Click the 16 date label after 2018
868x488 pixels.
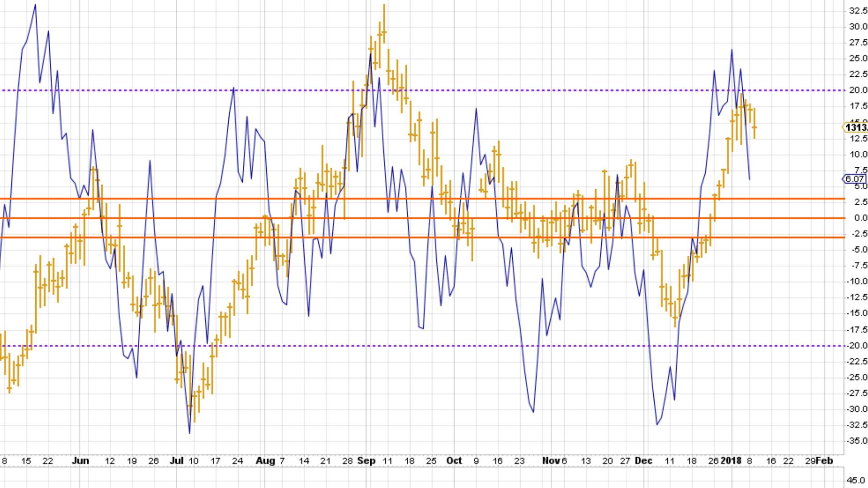point(771,461)
